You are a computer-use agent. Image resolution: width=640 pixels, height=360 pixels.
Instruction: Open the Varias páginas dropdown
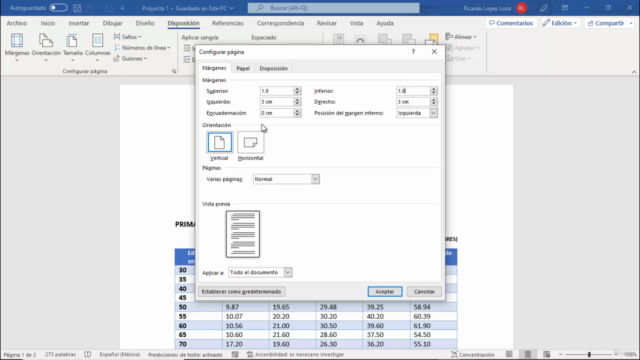point(286,179)
